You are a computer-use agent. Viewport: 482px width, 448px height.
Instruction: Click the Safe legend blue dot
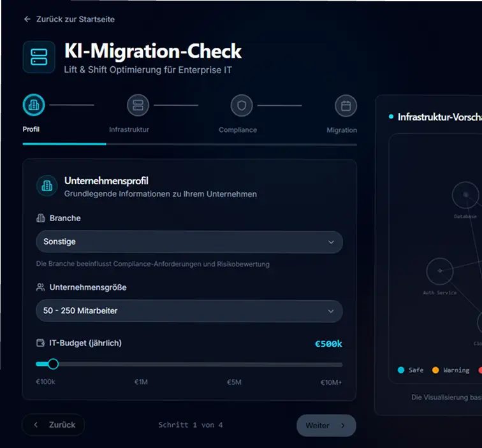coord(401,370)
